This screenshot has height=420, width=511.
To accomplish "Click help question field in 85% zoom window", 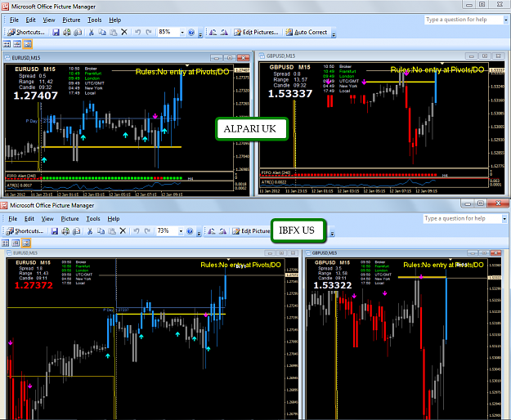I will point(464,20).
